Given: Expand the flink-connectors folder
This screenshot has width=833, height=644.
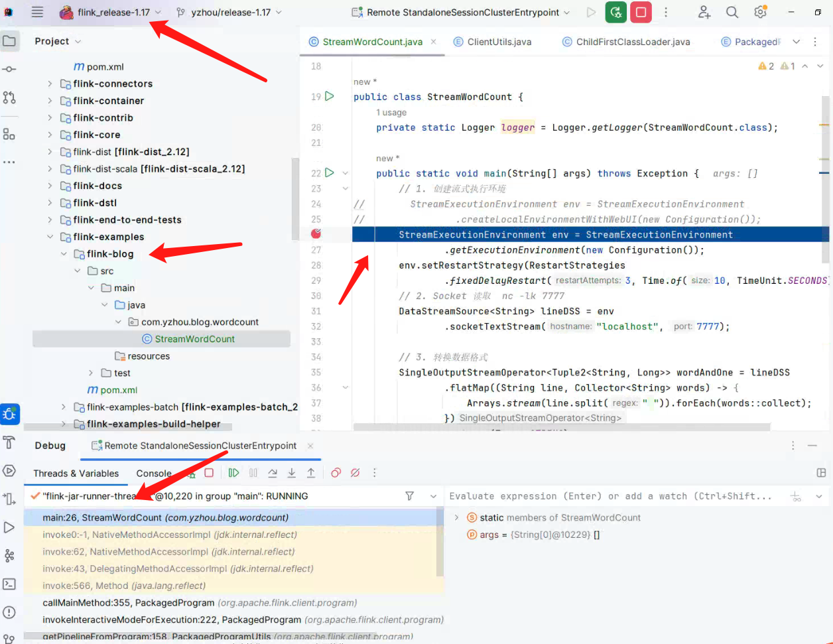Looking at the screenshot, I should tap(50, 84).
